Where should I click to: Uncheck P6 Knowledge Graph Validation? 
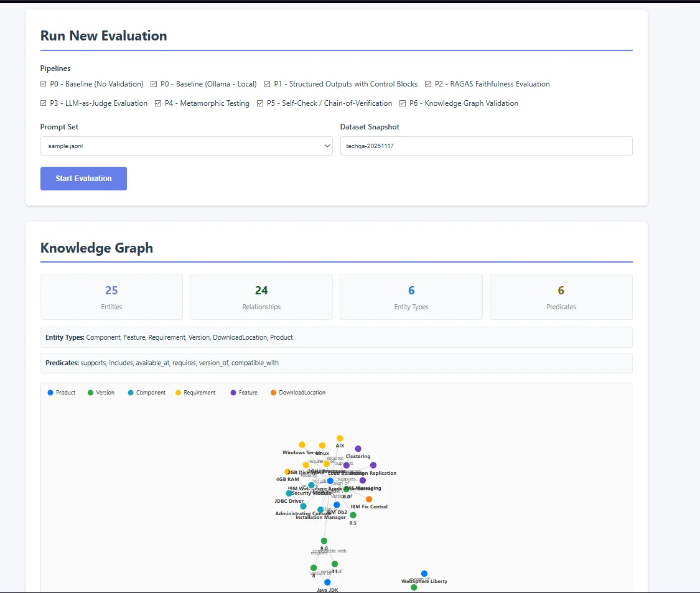(403, 103)
